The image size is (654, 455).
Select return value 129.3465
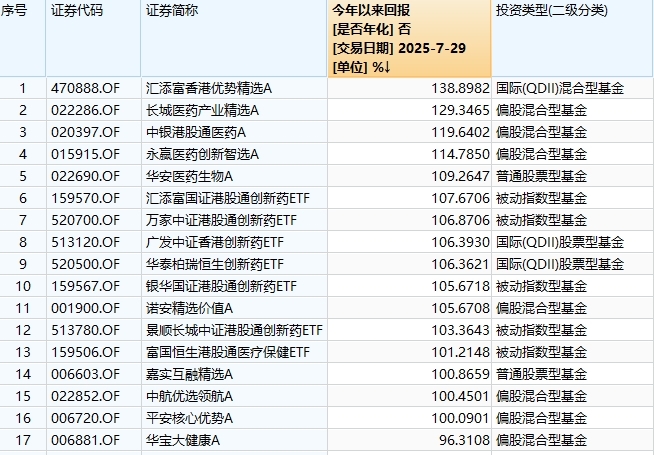point(460,111)
